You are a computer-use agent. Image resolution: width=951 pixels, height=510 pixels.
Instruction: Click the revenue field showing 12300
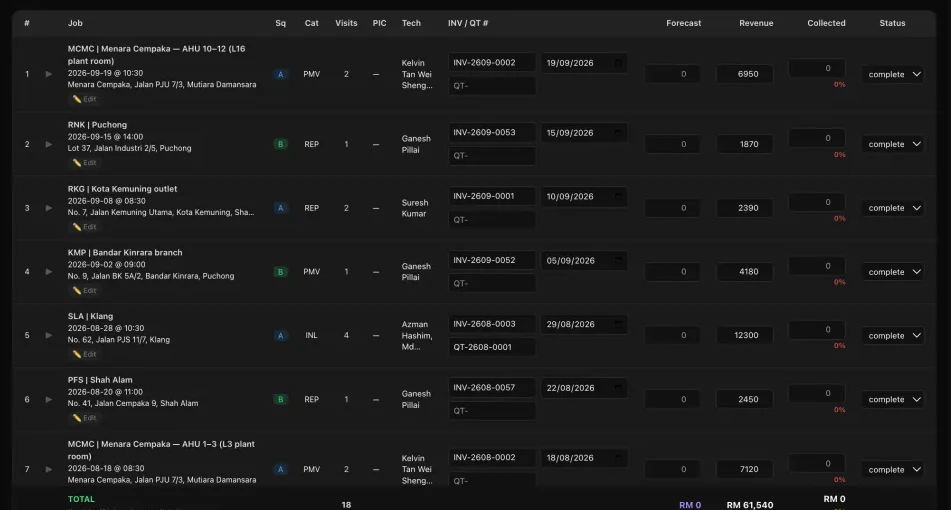coord(745,335)
